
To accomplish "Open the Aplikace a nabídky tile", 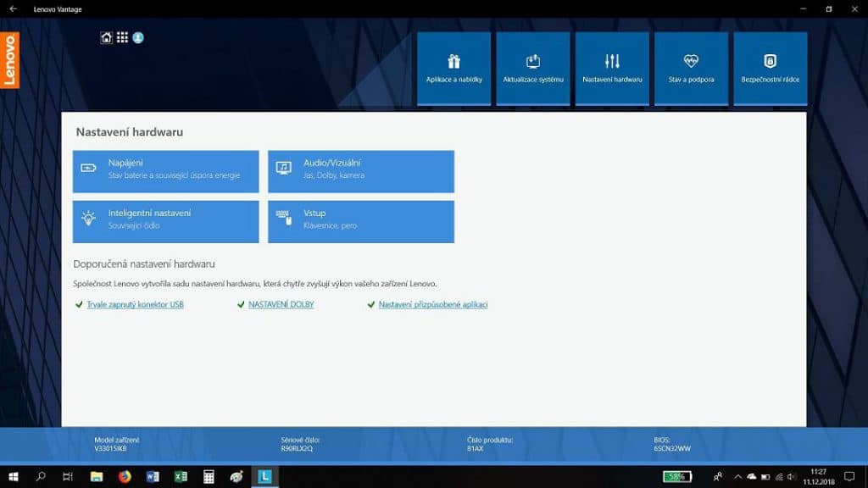I will pyautogui.click(x=454, y=69).
